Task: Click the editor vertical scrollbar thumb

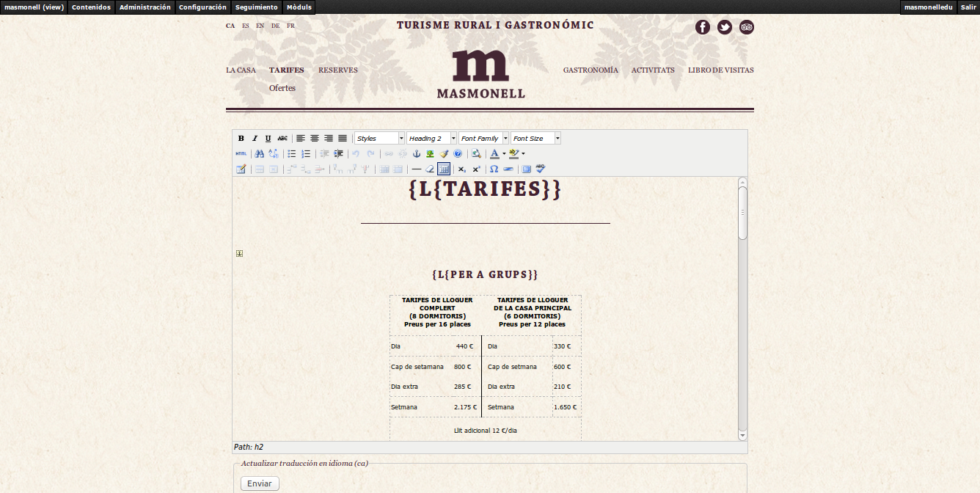Action: pos(742,213)
